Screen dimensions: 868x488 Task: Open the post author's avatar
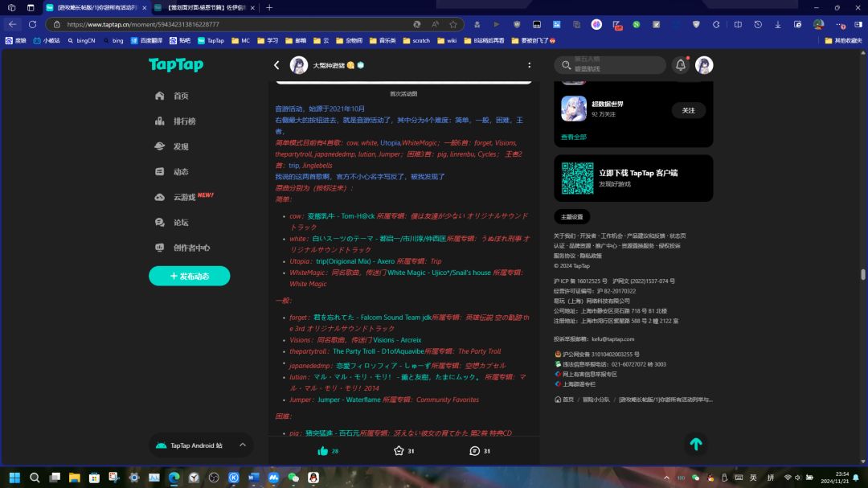pyautogui.click(x=299, y=65)
